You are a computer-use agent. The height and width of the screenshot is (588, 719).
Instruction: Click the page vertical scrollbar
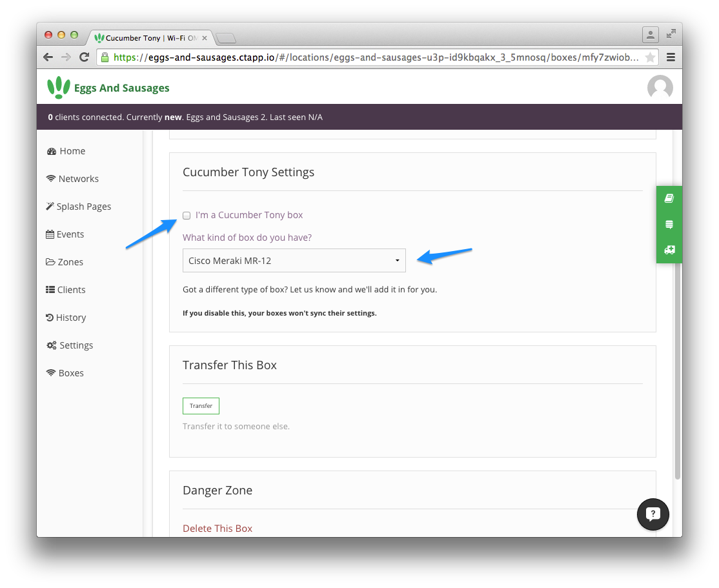pyautogui.click(x=677, y=367)
